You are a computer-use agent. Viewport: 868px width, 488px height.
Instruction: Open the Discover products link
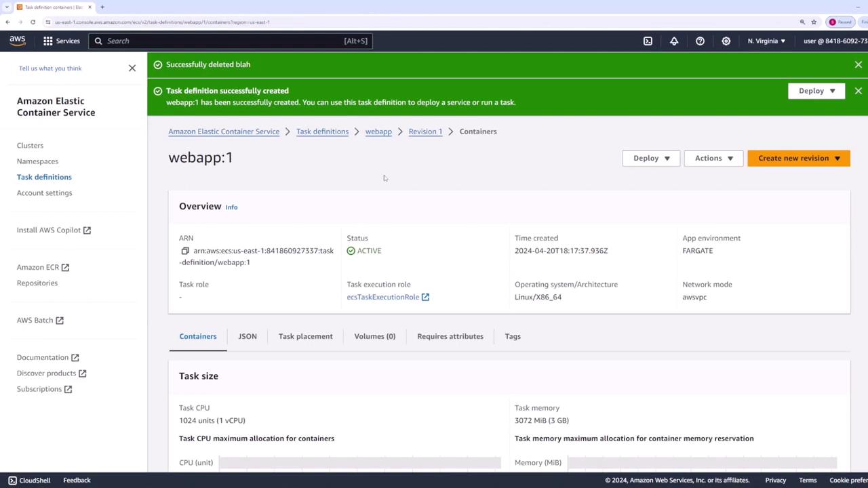click(x=52, y=373)
